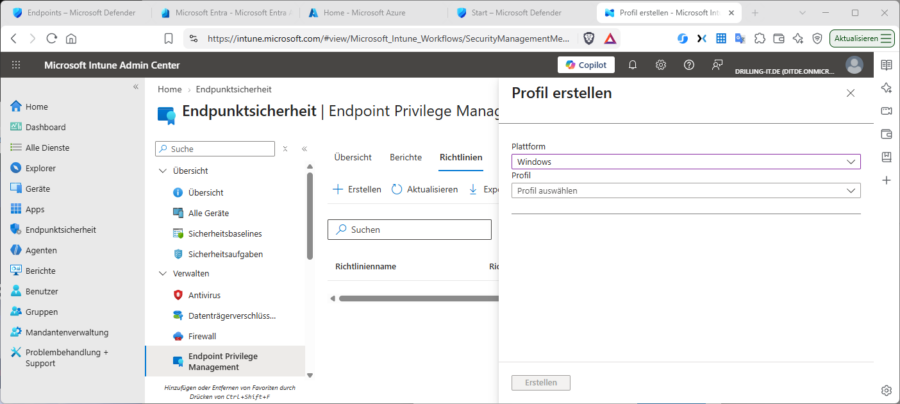Open Problembehandlung + Support
The width and height of the screenshot is (900, 404).
click(60, 358)
